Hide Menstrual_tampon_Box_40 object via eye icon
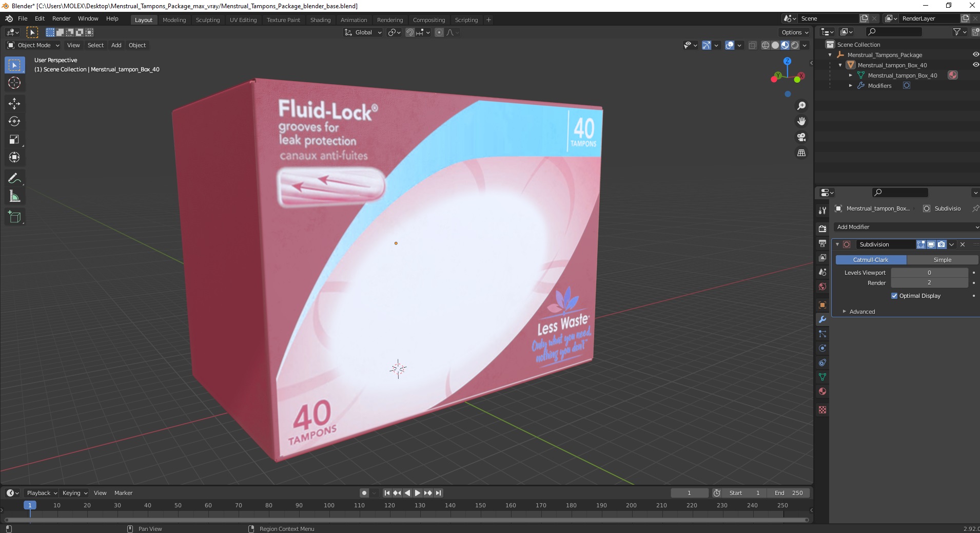980x533 pixels. pyautogui.click(x=975, y=65)
